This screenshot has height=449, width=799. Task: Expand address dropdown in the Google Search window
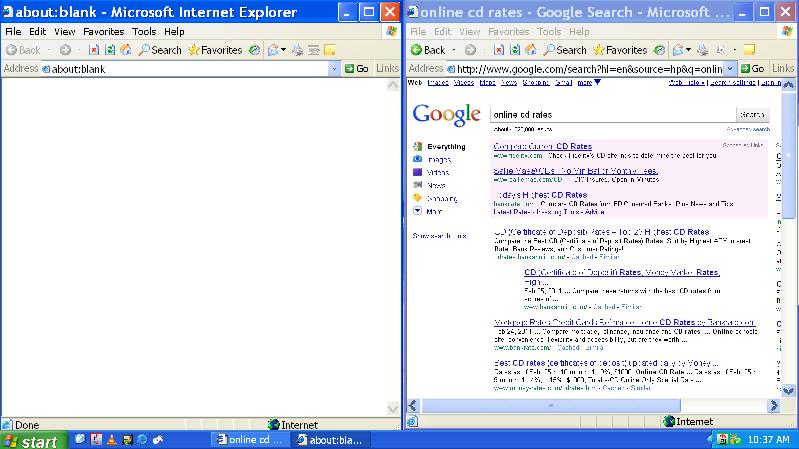(x=730, y=69)
